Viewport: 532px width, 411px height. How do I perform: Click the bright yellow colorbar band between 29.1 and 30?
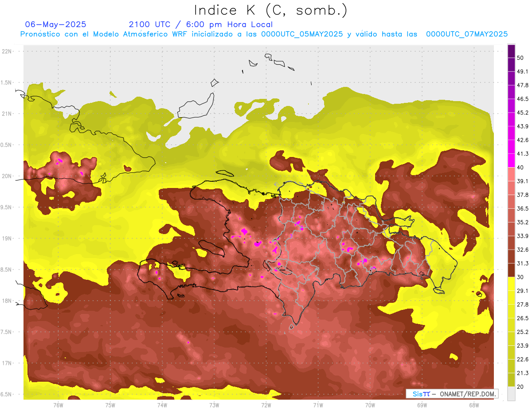[511, 284]
